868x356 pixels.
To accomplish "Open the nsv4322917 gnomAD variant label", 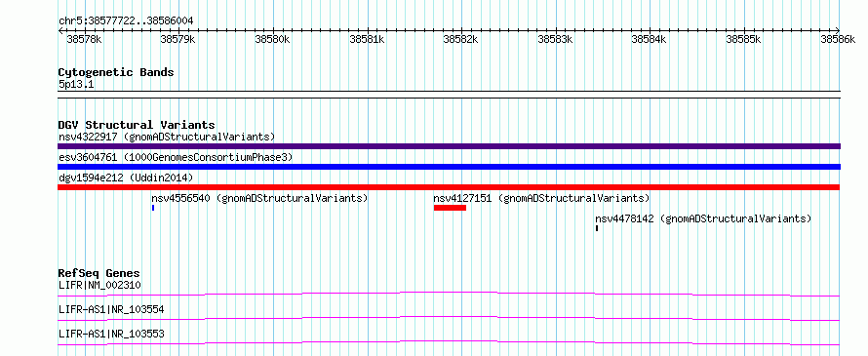I will pos(167,137).
